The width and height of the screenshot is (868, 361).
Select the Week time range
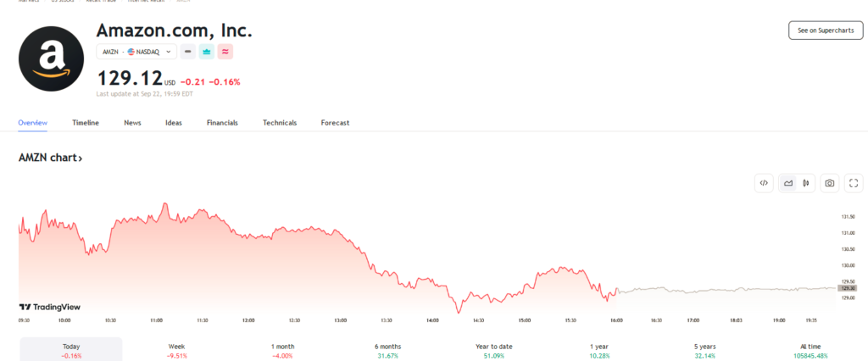177,350
